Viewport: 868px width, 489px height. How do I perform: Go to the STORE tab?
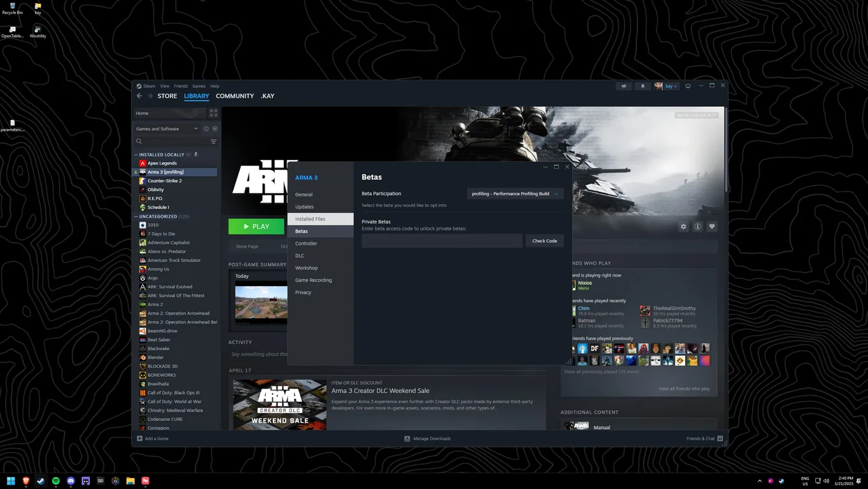click(x=167, y=96)
